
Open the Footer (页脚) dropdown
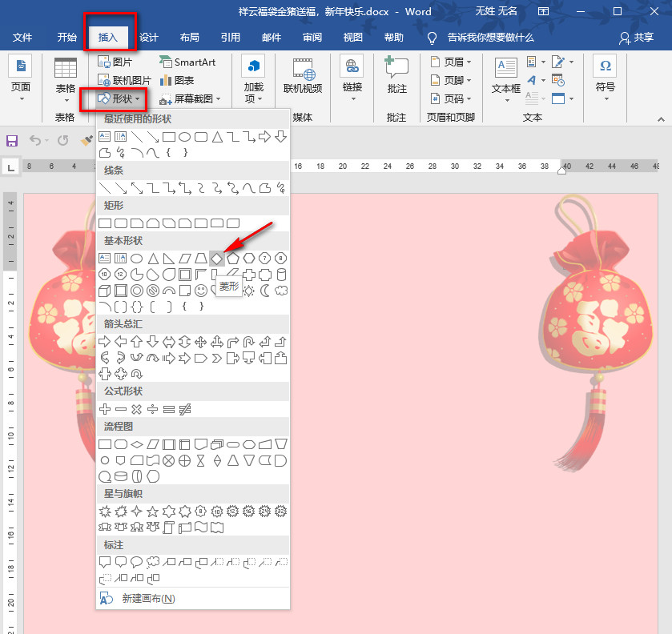[x=451, y=81]
